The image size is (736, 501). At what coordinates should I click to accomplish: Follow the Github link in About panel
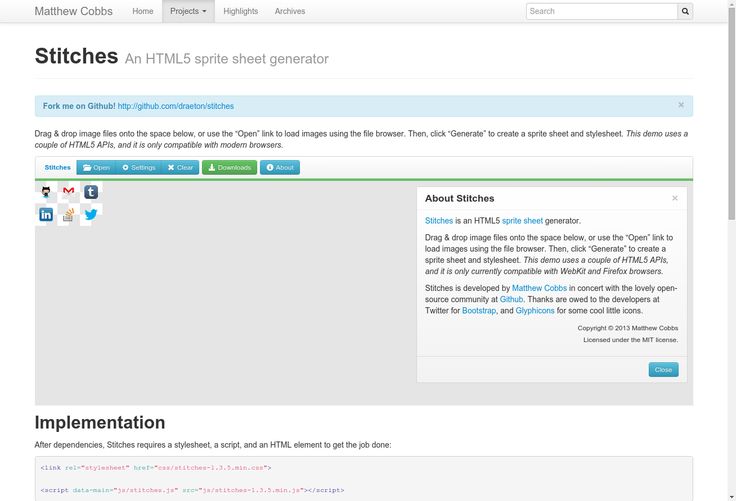(x=511, y=300)
